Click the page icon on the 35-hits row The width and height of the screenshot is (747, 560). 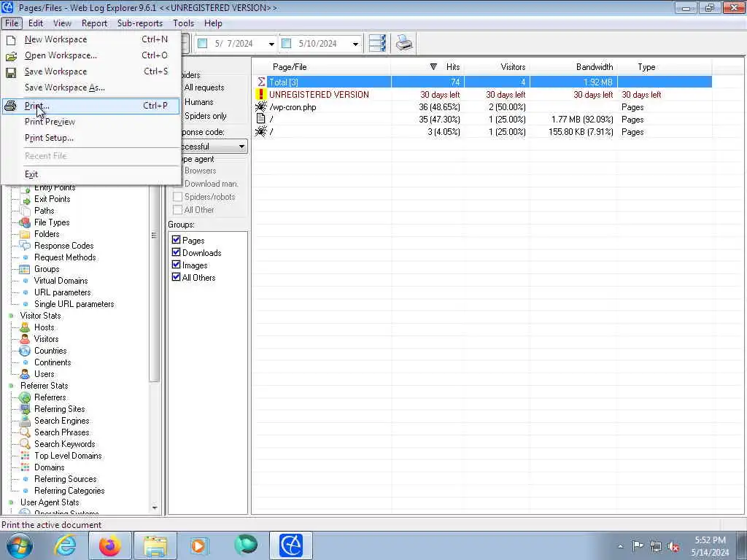(261, 119)
